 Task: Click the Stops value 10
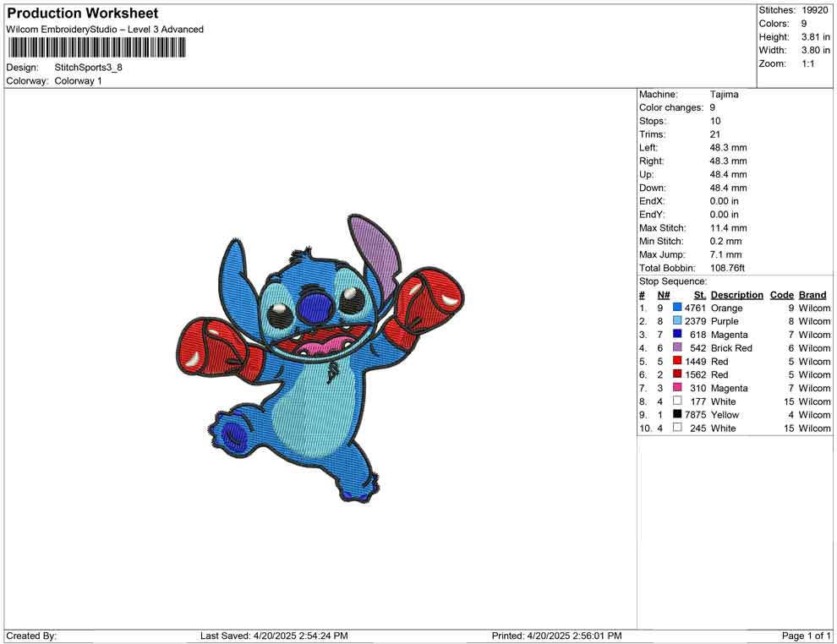[714, 121]
